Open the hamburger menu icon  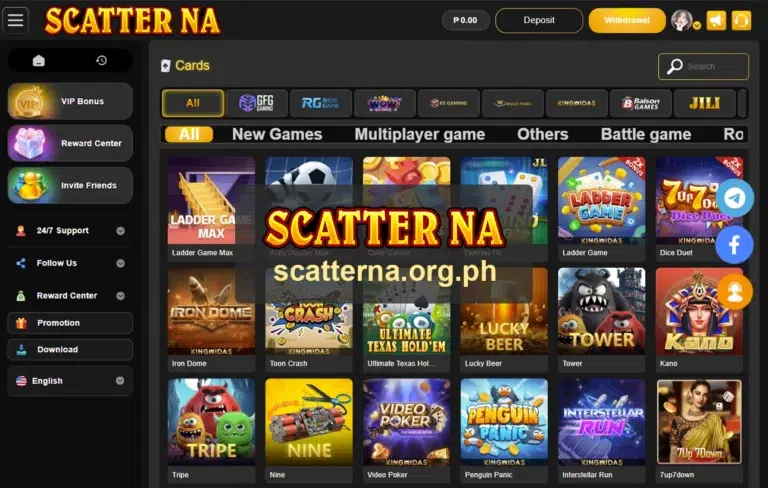15,21
